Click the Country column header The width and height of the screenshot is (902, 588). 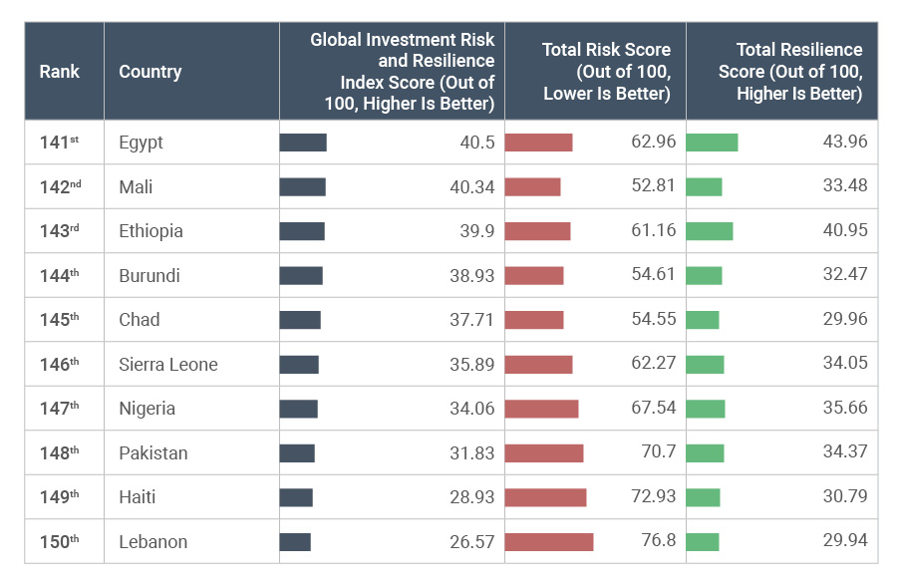pos(150,72)
